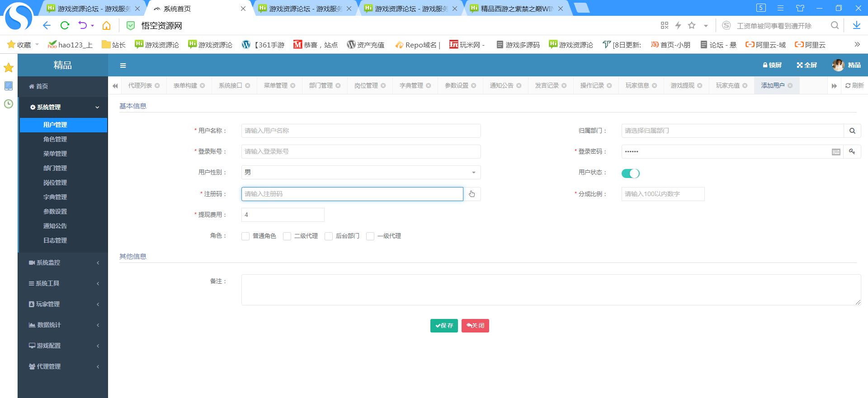The width and height of the screenshot is (868, 398).
Task: Check the 二级代理 checkbox
Action: coord(287,236)
